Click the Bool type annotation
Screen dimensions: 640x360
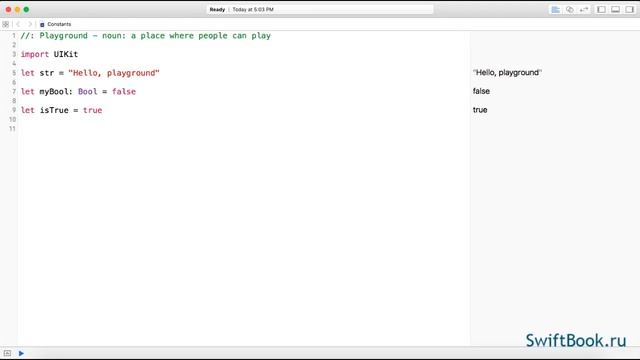[x=88, y=91]
